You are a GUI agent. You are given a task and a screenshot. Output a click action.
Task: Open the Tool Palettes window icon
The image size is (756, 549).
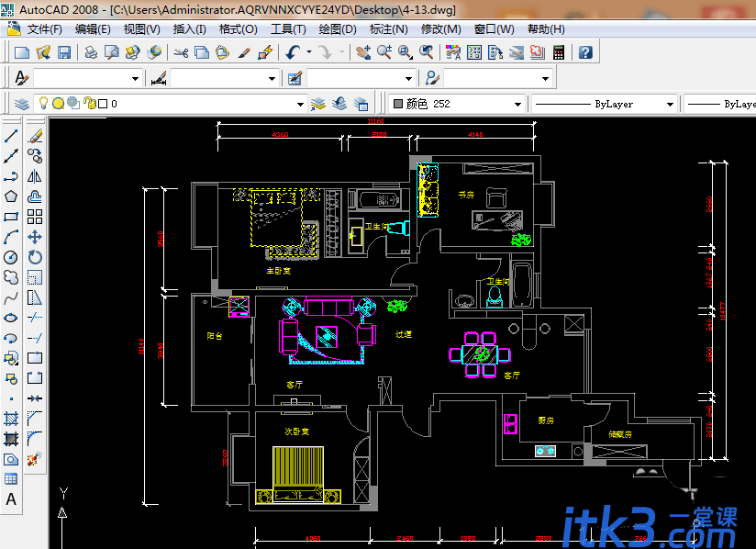pos(495,52)
